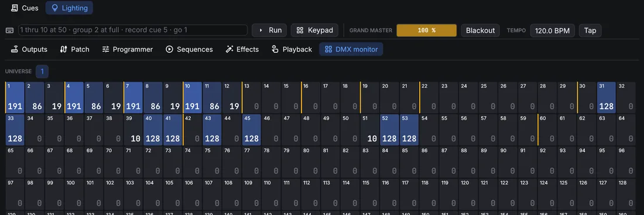Image resolution: width=644 pixels, height=215 pixels.
Task: Select DMX channel 10 cell
Action: 193,98
